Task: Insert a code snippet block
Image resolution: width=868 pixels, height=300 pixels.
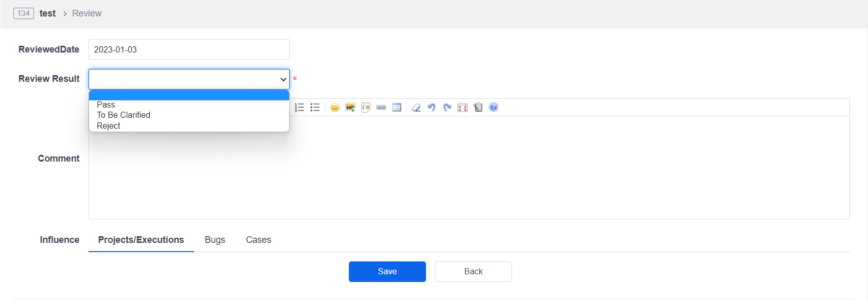Action: 366,108
